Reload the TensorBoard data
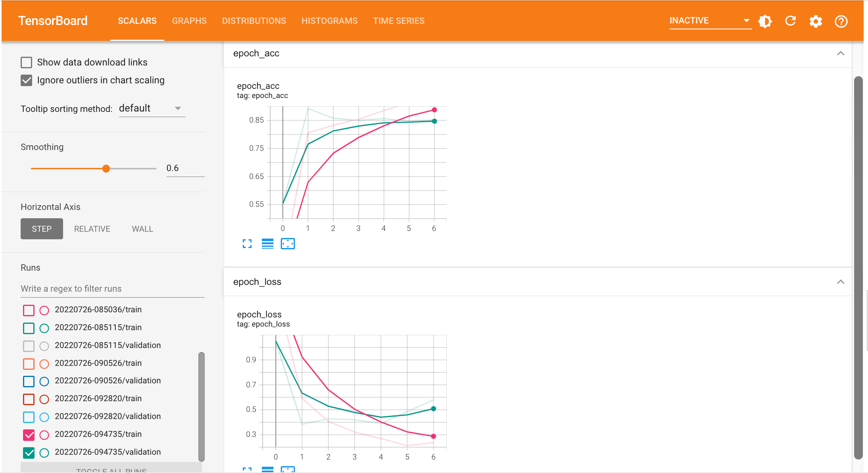868x473 pixels. point(790,21)
